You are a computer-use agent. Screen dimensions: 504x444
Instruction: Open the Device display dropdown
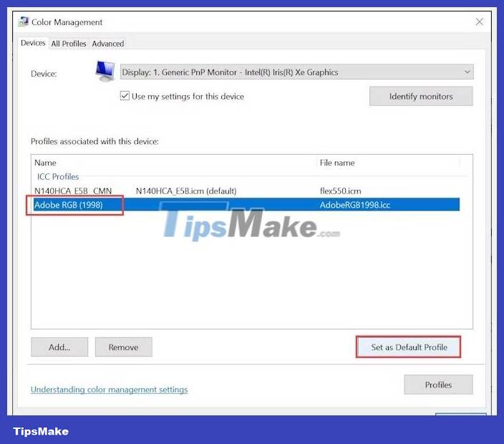tap(296, 72)
